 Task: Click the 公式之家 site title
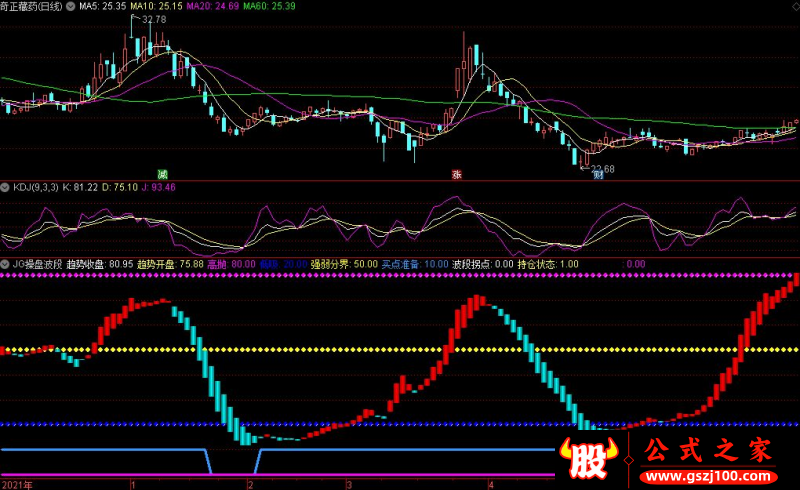pos(708,450)
